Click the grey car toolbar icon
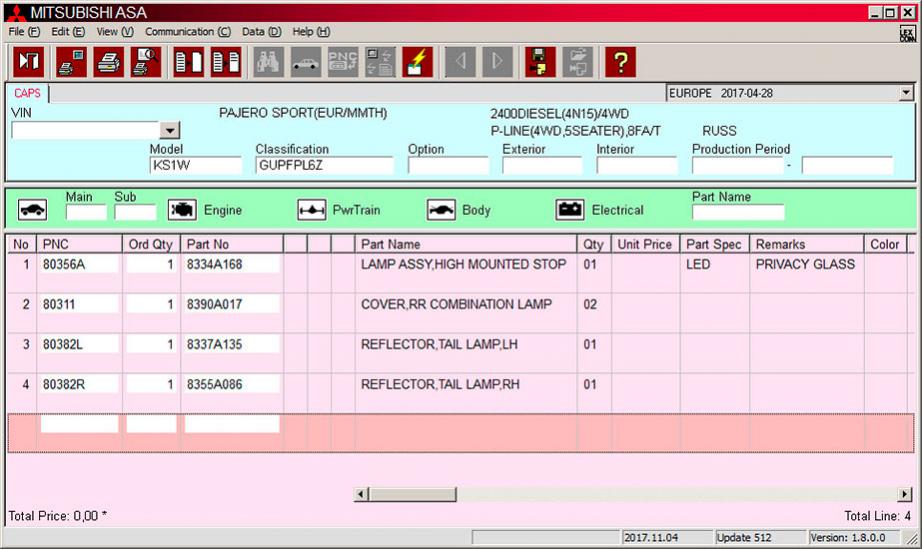Image resolution: width=922 pixels, height=549 pixels. point(306,62)
